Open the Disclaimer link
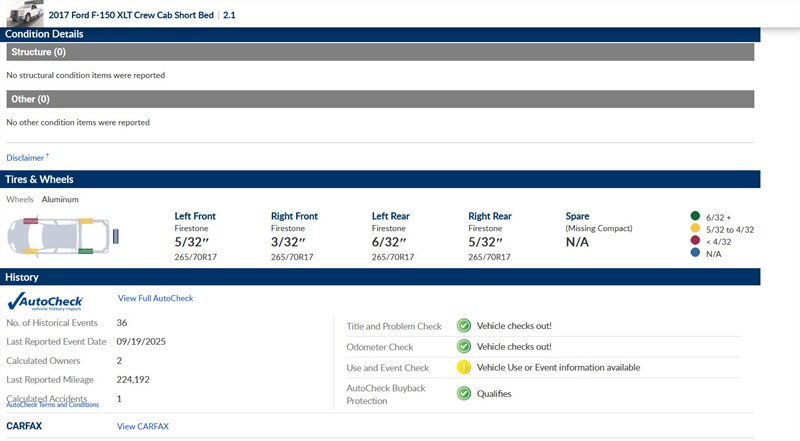 coord(26,158)
